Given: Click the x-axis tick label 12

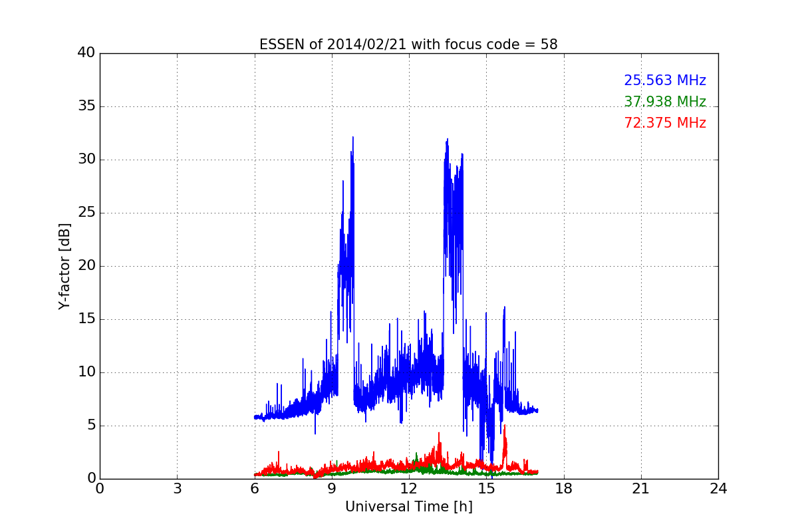Looking at the screenshot, I should (x=409, y=489).
